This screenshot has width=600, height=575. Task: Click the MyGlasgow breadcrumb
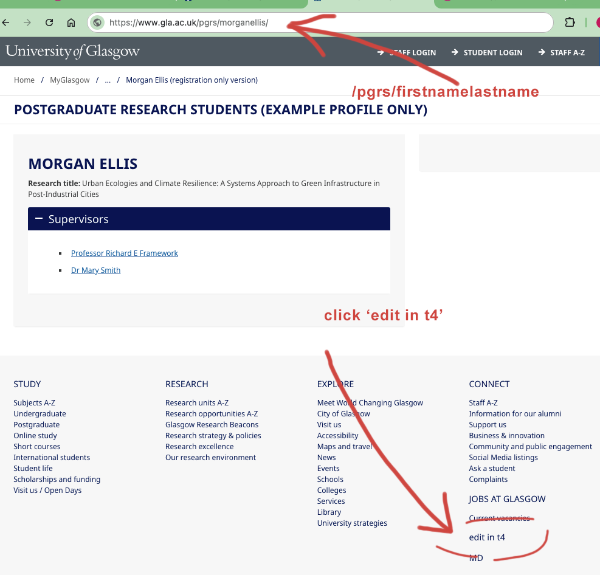coord(70,80)
